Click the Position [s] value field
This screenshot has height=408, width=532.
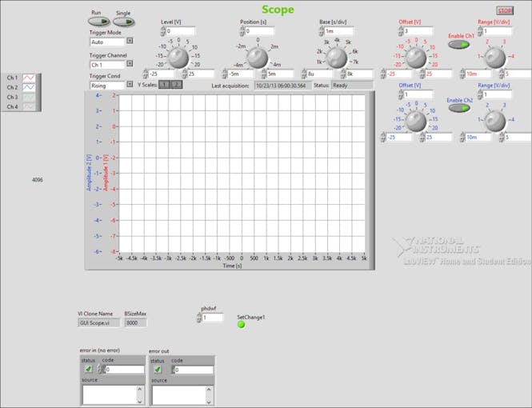coord(259,31)
